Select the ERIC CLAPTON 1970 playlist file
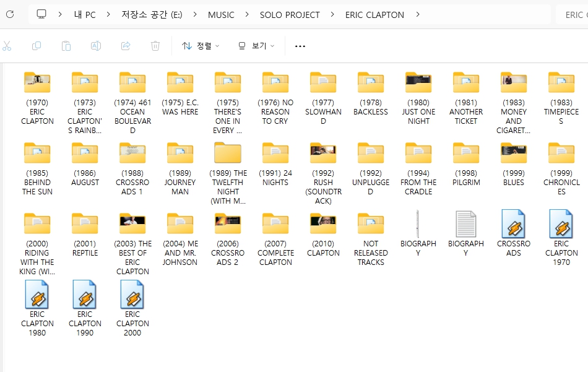This screenshot has width=588, height=372. pos(561,225)
